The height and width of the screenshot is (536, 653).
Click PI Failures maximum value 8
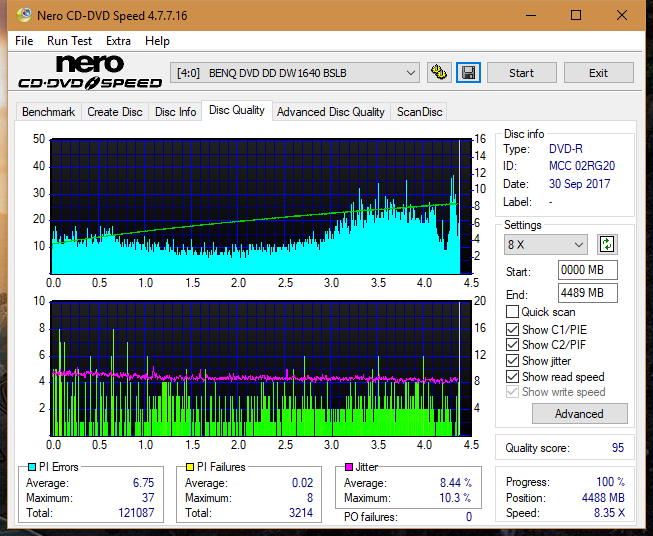coord(310,498)
